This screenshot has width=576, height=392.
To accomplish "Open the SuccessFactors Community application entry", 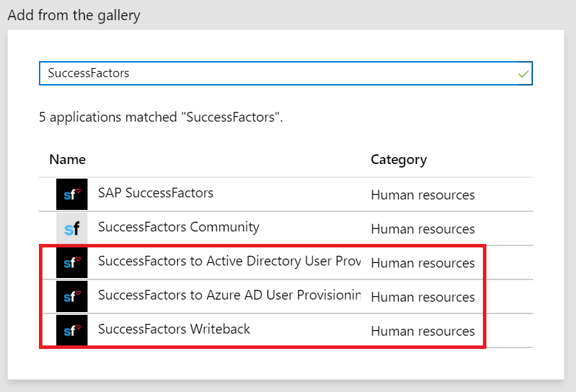I will coord(179,227).
